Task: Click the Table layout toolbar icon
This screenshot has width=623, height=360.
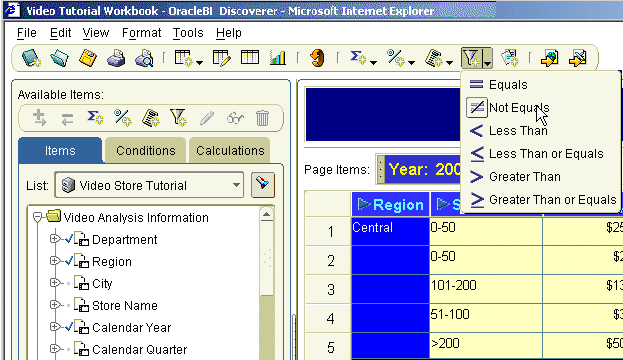Action: click(x=250, y=58)
